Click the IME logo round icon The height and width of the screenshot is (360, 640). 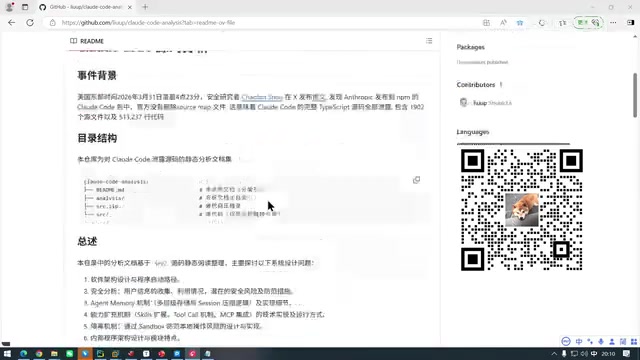(x=566, y=342)
